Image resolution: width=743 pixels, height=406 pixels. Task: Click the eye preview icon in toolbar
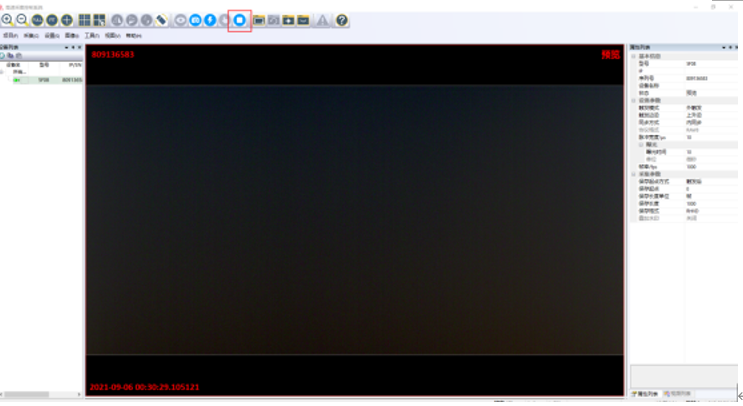(181, 20)
